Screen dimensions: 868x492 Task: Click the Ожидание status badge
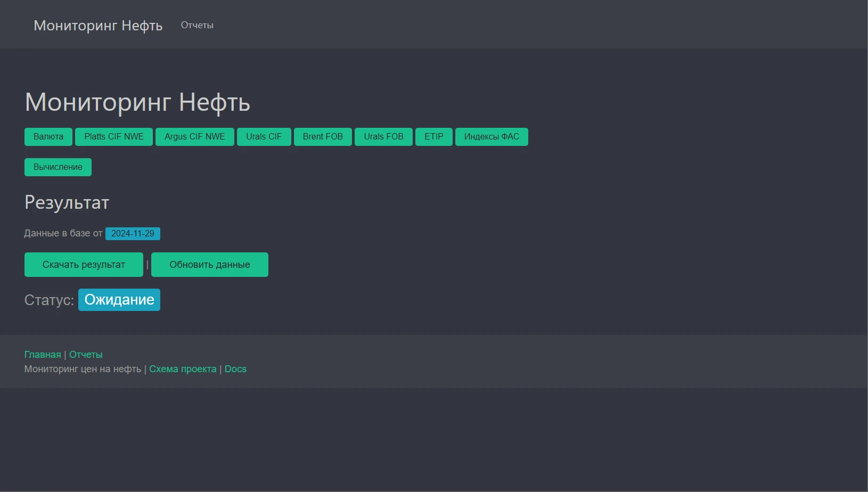[119, 300]
